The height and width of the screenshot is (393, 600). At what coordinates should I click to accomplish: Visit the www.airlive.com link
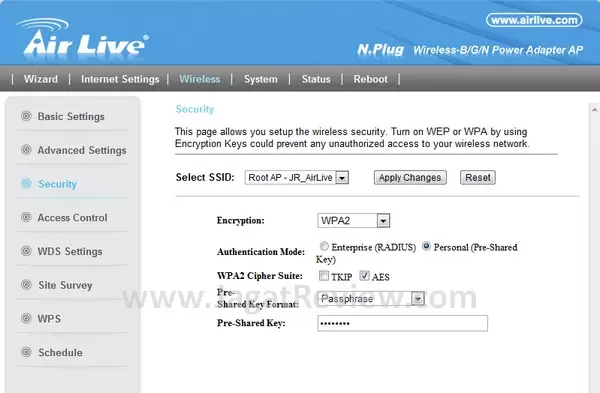[x=534, y=20]
